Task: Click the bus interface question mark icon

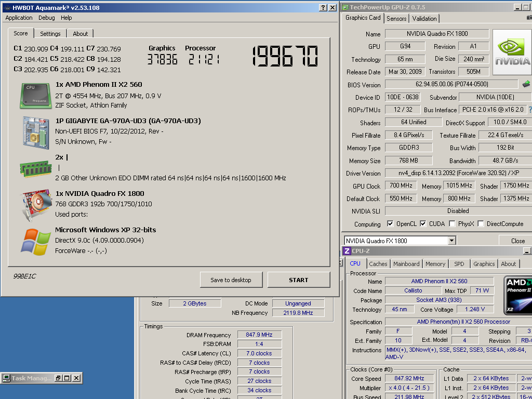Action: 530,110
